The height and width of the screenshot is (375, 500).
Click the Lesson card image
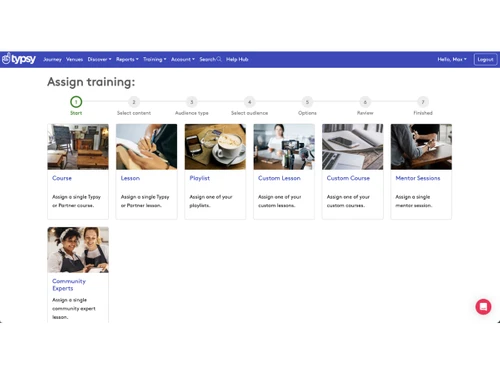click(x=147, y=147)
